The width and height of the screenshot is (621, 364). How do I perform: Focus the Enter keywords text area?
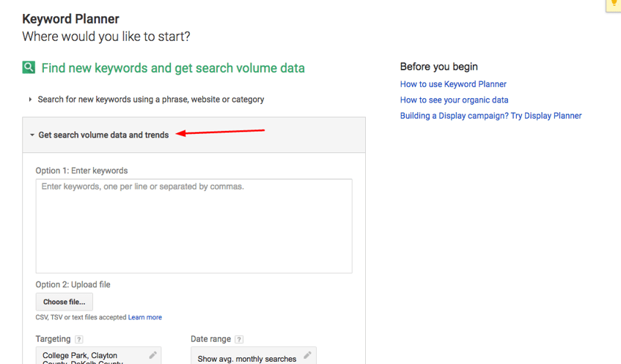(194, 226)
